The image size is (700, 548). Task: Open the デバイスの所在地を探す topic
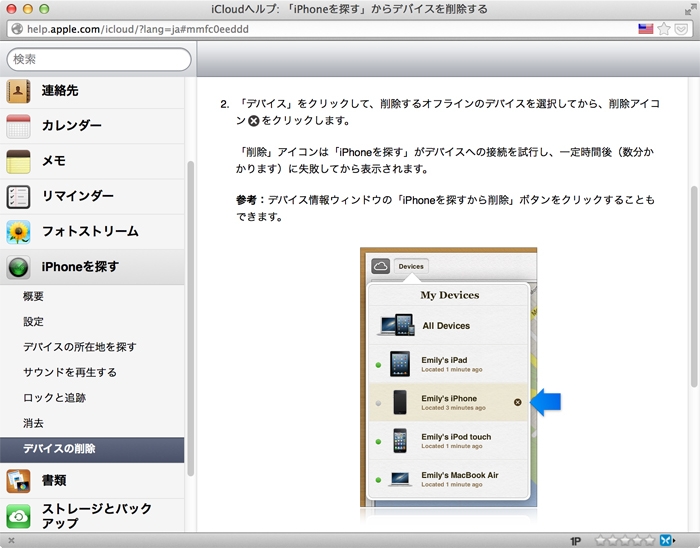pos(80,347)
